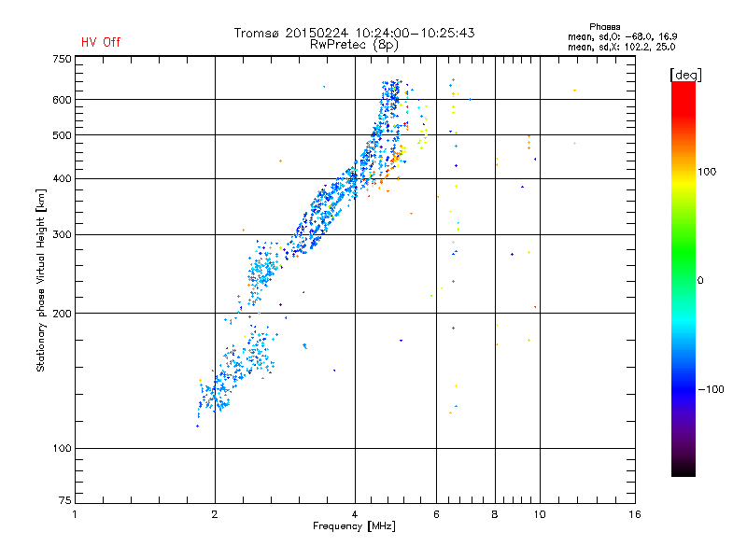Click the '[deg]' colorbar unit label
747x560 pixels.
point(685,75)
